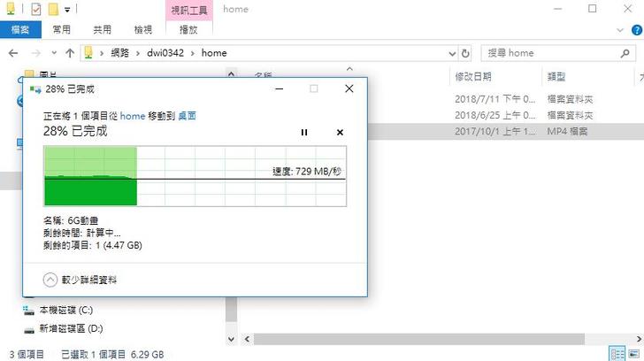
Task: Click the home source link in dialog
Action: tap(133, 116)
